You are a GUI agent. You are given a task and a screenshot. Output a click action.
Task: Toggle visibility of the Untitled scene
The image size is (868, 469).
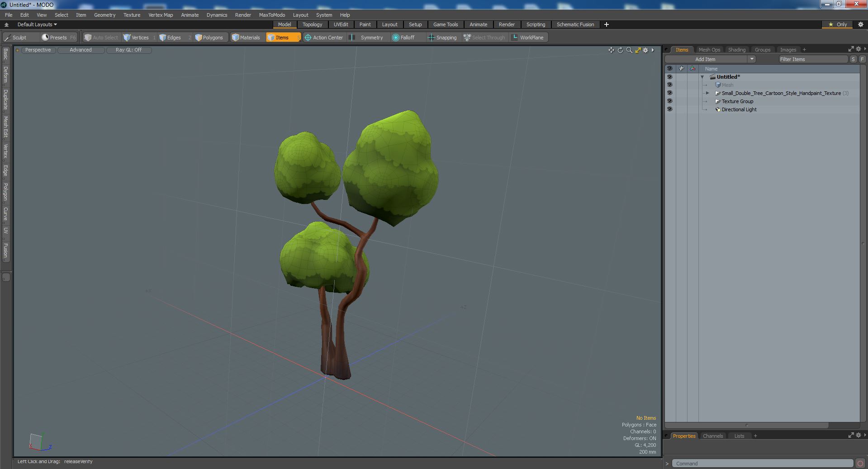pyautogui.click(x=669, y=77)
